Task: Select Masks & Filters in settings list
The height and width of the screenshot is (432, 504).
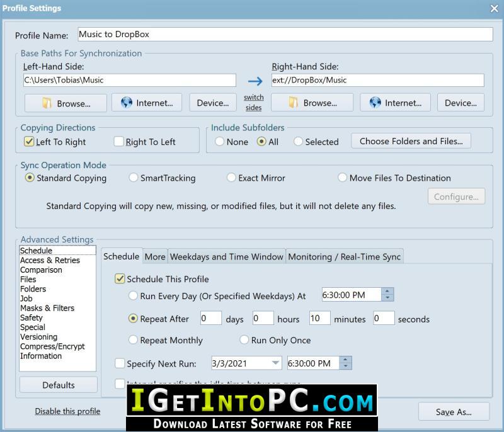Action: (x=57, y=308)
